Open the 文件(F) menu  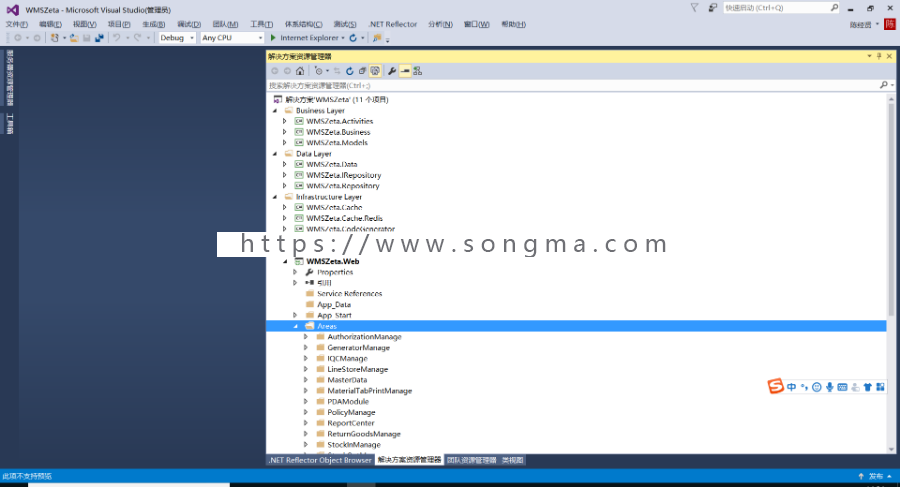17,24
